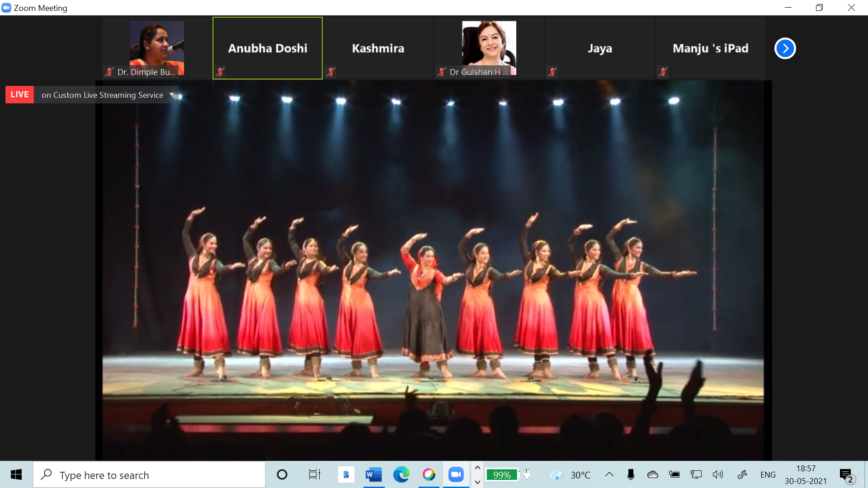Click in the search input field
Image resolution: width=868 pixels, height=488 pixels.
click(x=149, y=474)
